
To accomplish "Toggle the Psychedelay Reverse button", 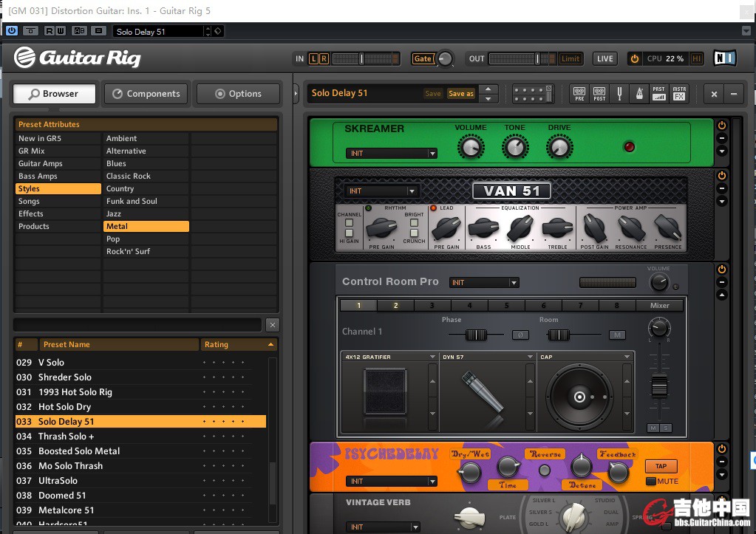I will (x=545, y=470).
